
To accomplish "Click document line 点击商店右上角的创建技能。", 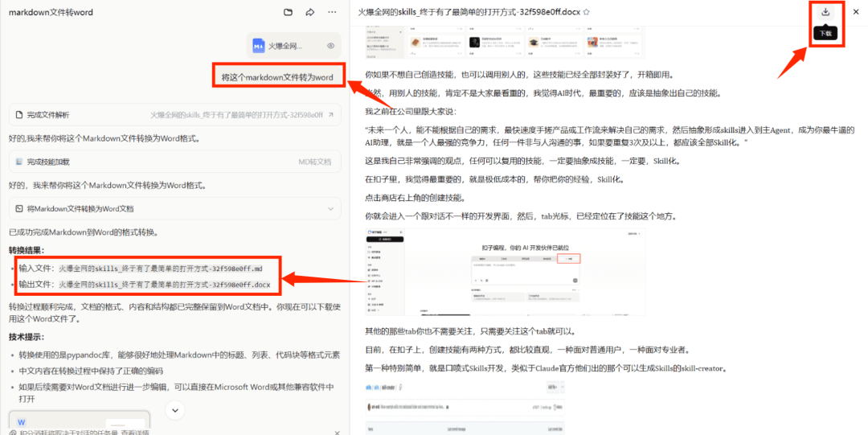I will click(x=416, y=198).
